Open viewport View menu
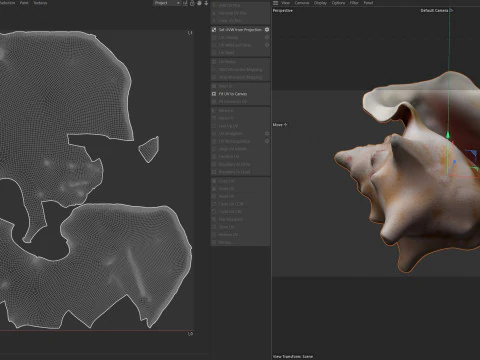The height and width of the screenshot is (360, 480). 286,3
